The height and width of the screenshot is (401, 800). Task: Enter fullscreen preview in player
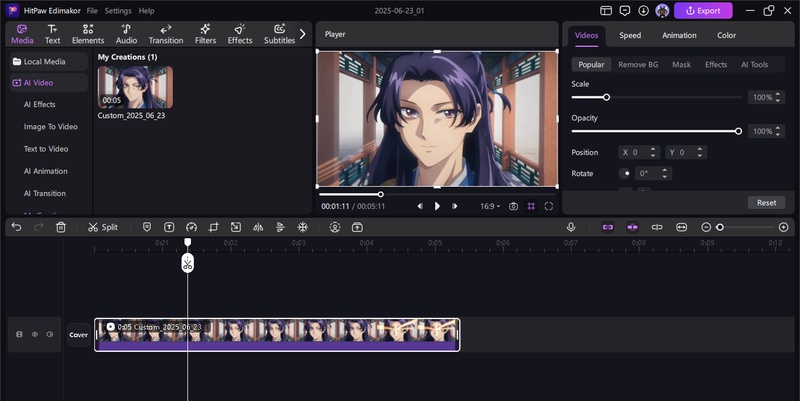(548, 206)
